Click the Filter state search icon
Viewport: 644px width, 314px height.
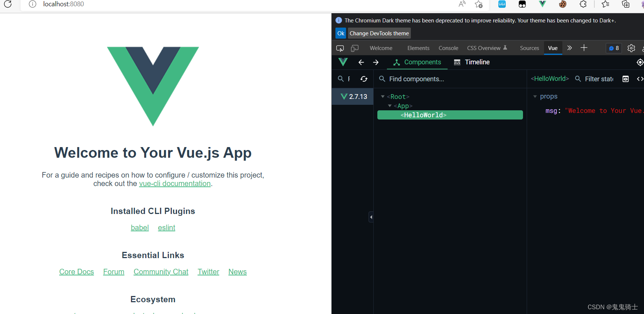click(578, 79)
